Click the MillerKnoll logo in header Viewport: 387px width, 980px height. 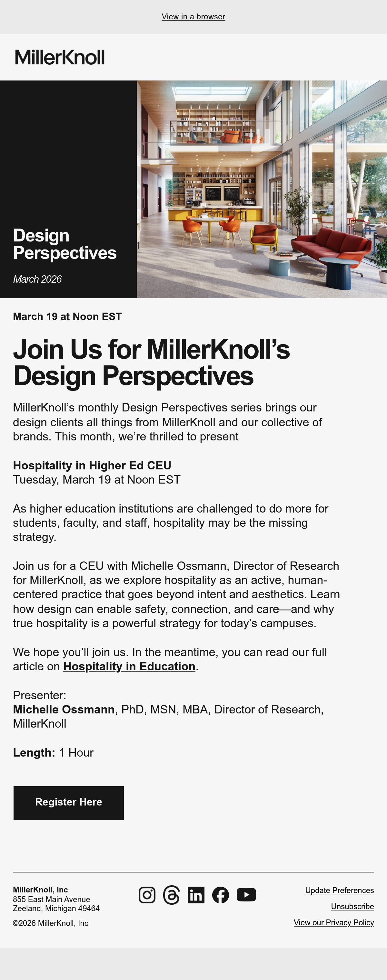(60, 57)
